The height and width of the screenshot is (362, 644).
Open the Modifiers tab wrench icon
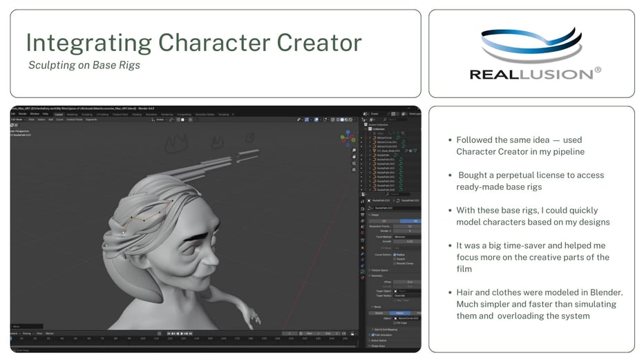point(362,254)
